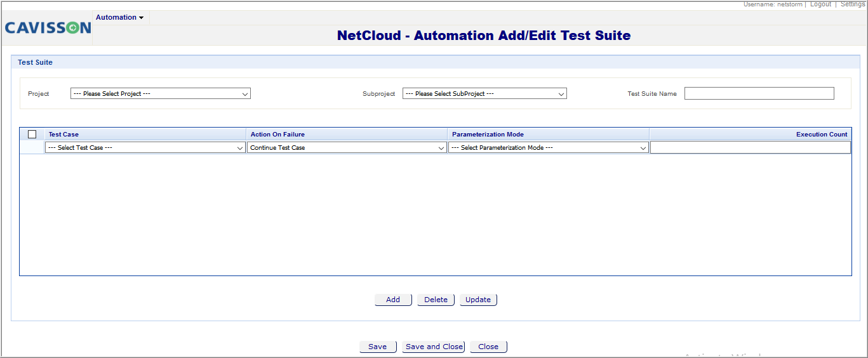
Task: Click the Test Suite panel title
Action: [x=35, y=62]
